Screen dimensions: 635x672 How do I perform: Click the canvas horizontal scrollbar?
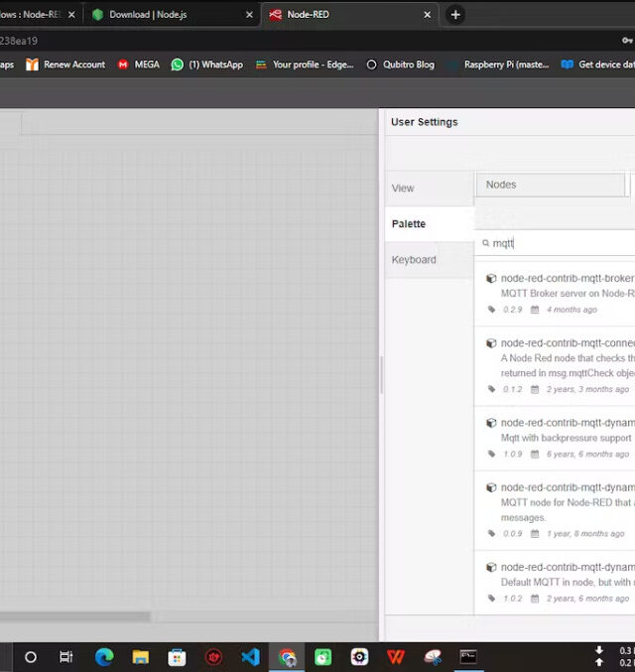[x=74, y=616]
